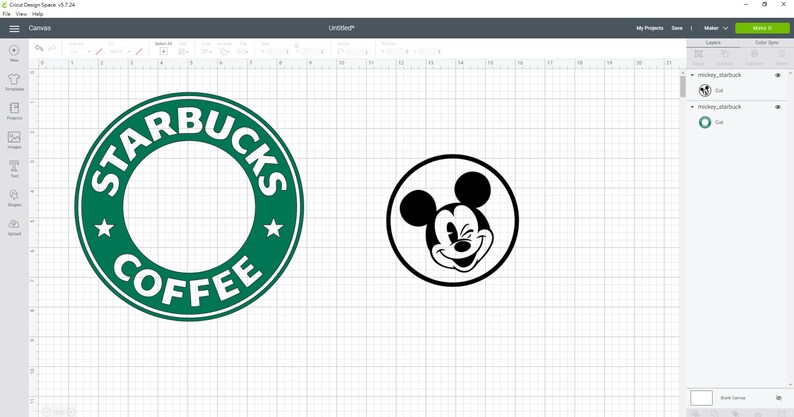794x417 pixels.
Task: Click the Select All icon
Action: coord(164,51)
